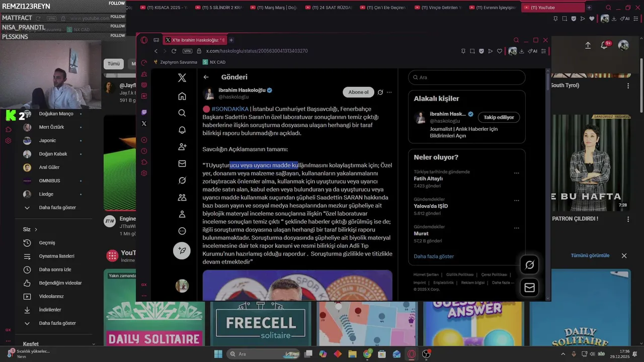Viewport: 644px width, 362px height.
Task: Switch to (11) YouTube tab
Action: click(553, 8)
